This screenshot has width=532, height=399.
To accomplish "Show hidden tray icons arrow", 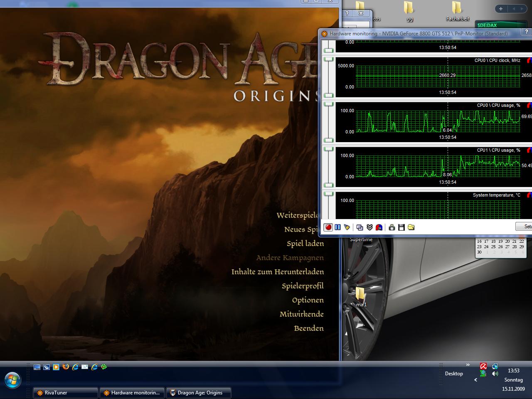I will [x=475, y=380].
